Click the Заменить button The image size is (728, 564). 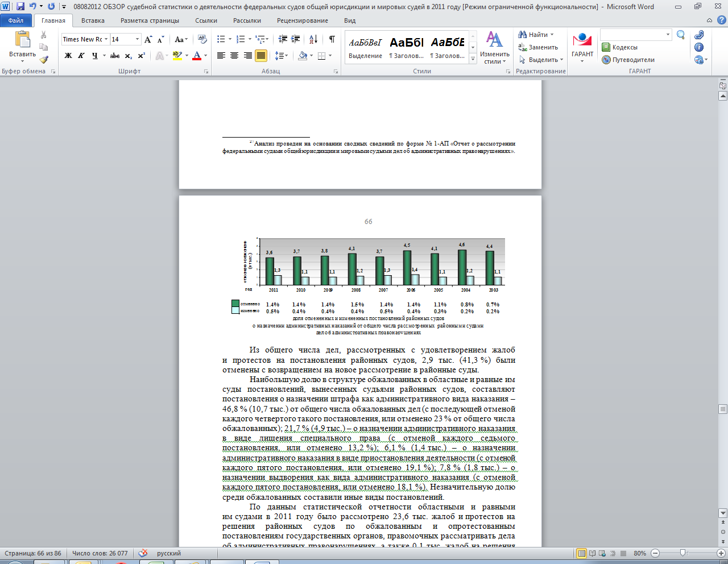coord(538,47)
